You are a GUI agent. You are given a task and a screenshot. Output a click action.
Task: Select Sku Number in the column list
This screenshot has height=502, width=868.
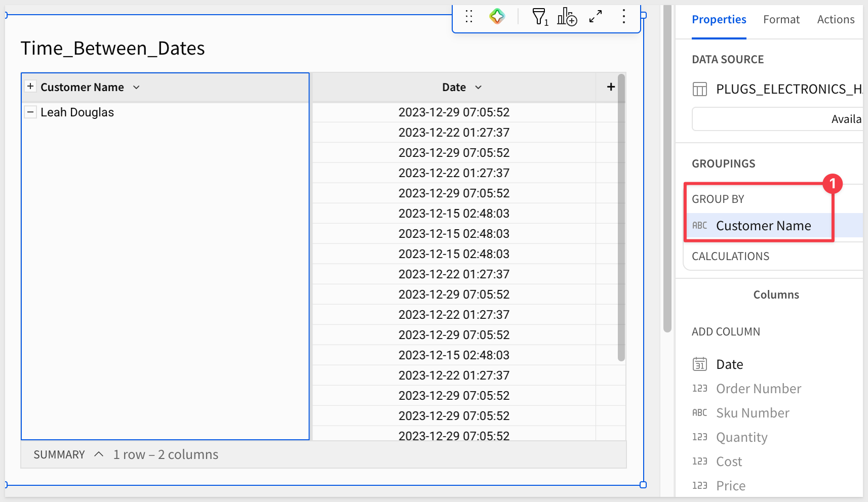pyautogui.click(x=753, y=413)
